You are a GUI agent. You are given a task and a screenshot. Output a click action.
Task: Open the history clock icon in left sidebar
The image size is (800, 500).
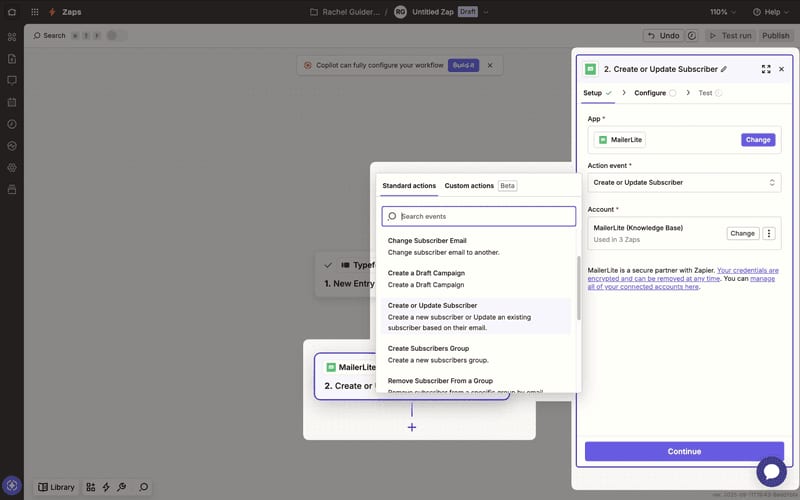[12, 124]
